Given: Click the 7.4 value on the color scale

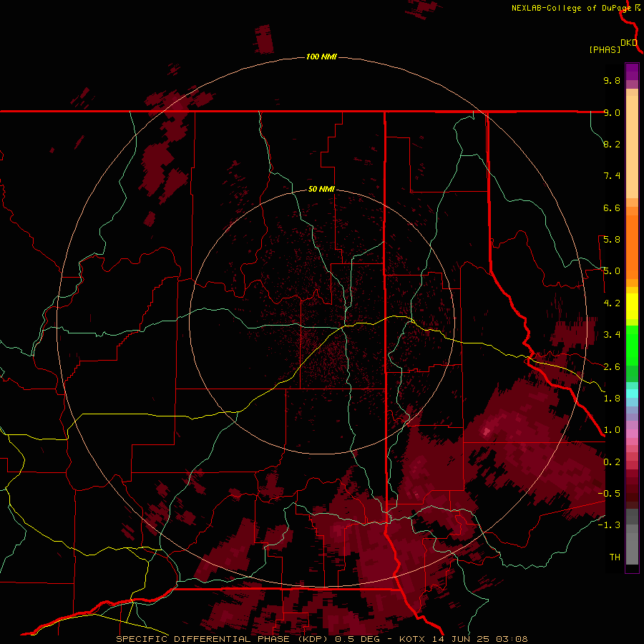Looking at the screenshot, I should click(612, 176).
